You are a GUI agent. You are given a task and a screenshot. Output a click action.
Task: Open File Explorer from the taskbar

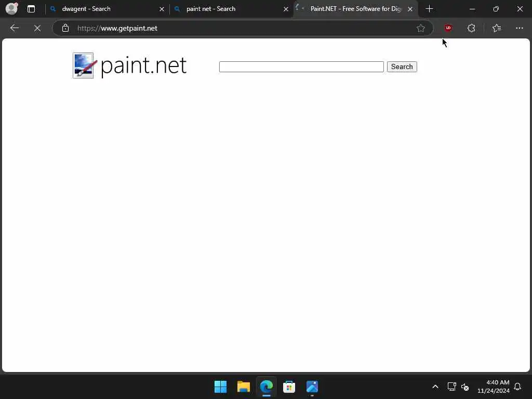pyautogui.click(x=244, y=387)
